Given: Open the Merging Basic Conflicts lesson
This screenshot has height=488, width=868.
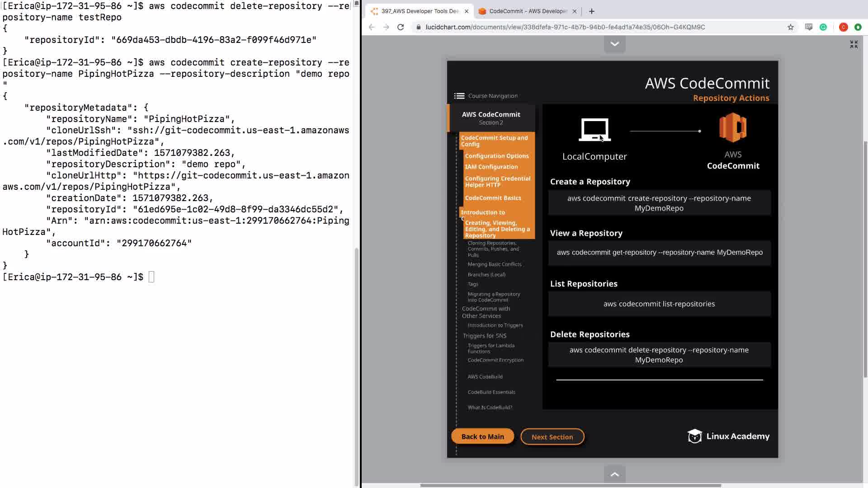Looking at the screenshot, I should tap(494, 264).
